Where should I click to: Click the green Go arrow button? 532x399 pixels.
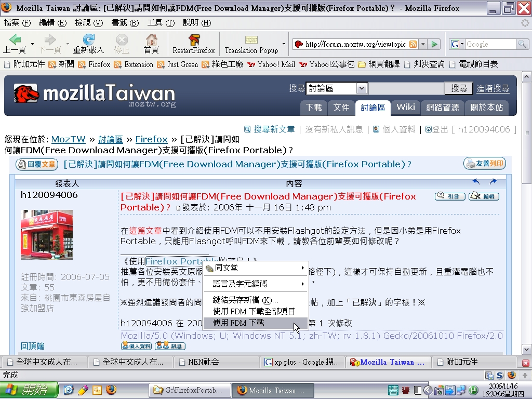(x=434, y=44)
